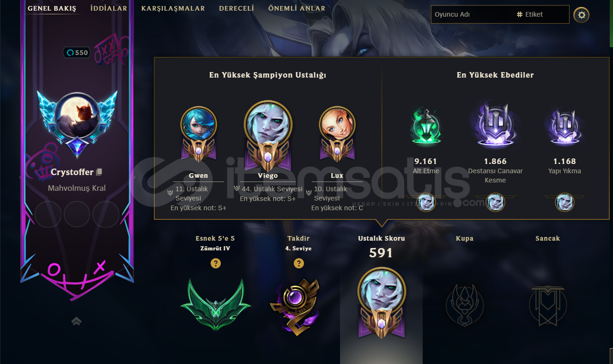Viewport: 613px width, 364px height.
Task: Expand the banner panel chevron
Action: coord(77,321)
